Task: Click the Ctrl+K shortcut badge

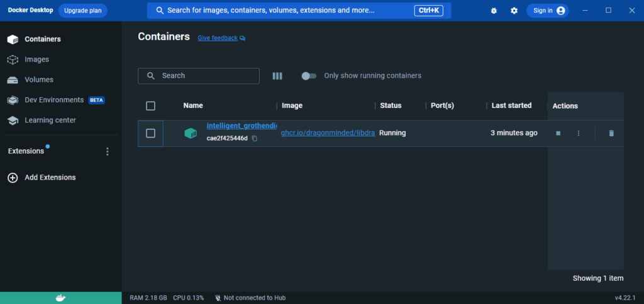Action: tap(428, 11)
